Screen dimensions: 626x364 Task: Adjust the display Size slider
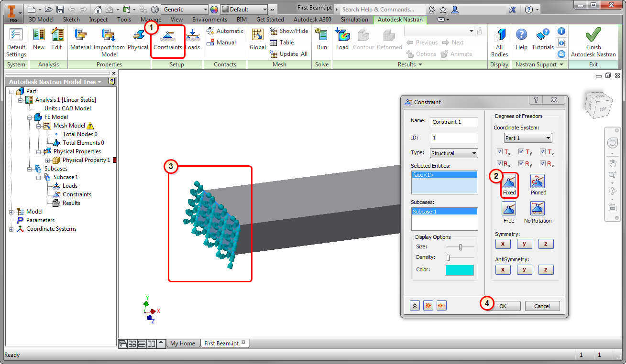coord(460,247)
